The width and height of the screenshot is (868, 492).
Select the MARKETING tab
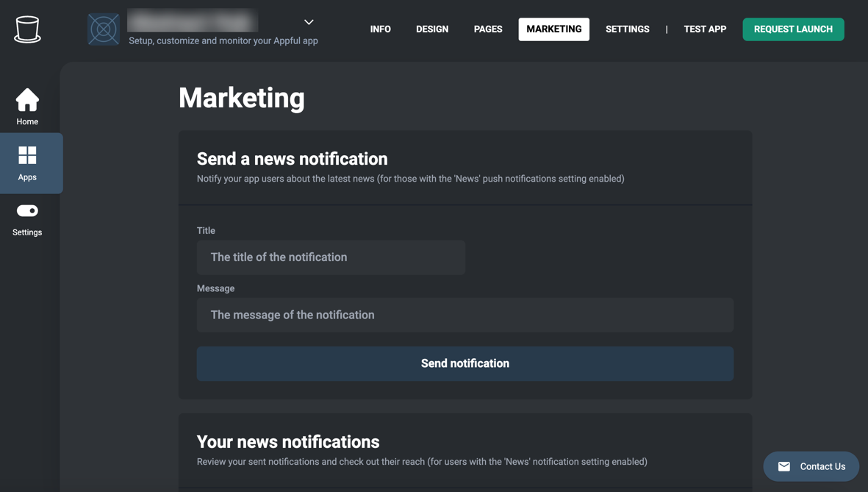coord(553,29)
